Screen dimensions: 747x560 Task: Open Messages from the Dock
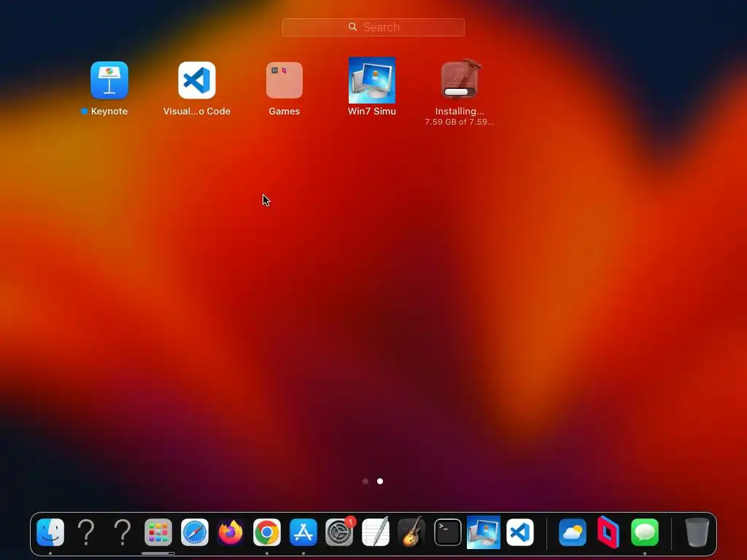click(x=645, y=532)
